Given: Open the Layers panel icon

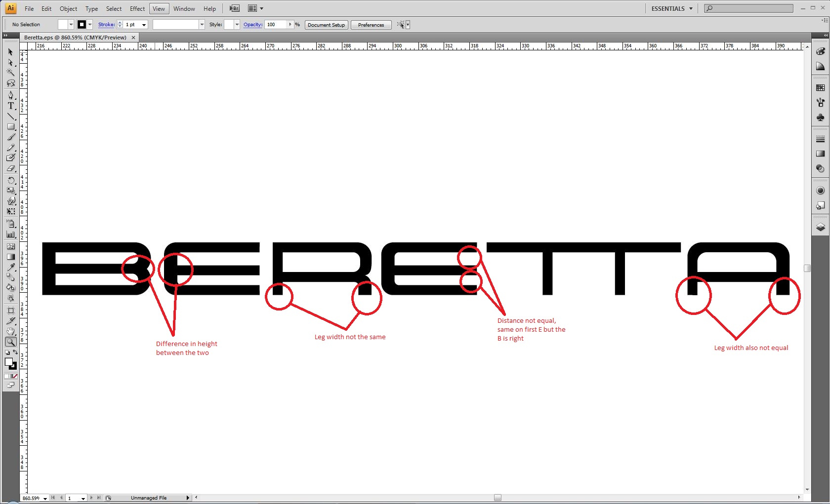Looking at the screenshot, I should [x=820, y=227].
